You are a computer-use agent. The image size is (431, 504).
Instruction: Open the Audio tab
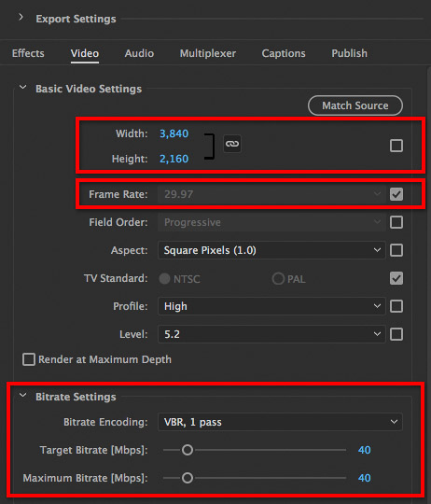pyautogui.click(x=139, y=53)
